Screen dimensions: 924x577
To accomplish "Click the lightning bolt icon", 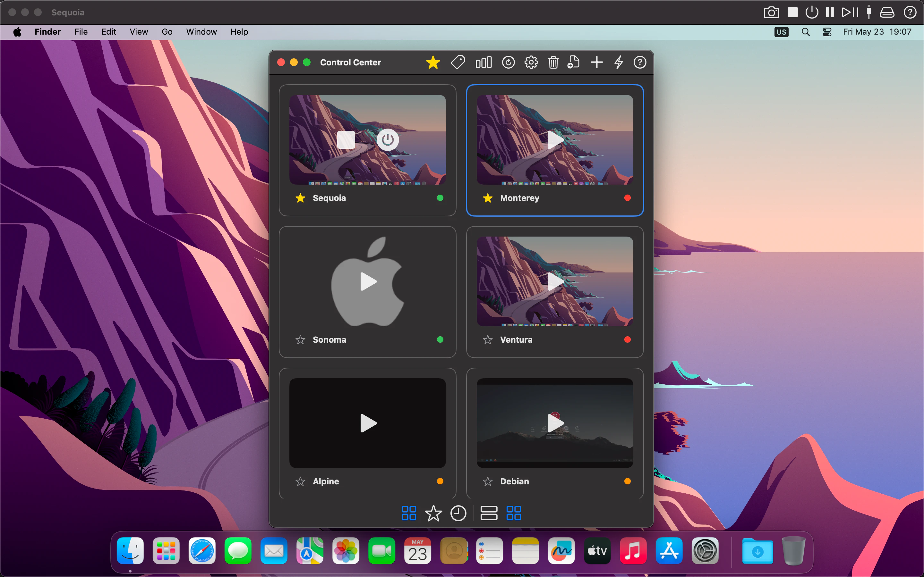I will 619,62.
